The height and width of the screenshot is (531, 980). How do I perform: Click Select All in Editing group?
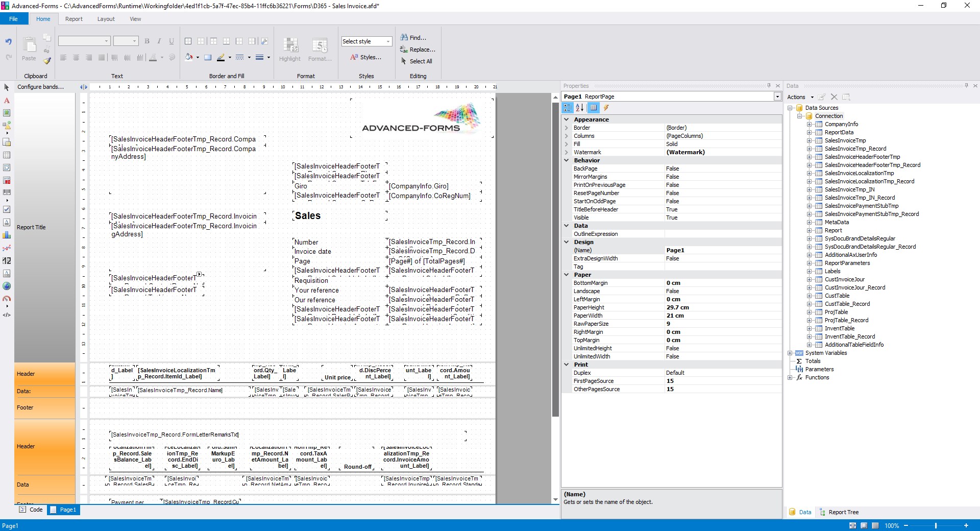pyautogui.click(x=416, y=61)
